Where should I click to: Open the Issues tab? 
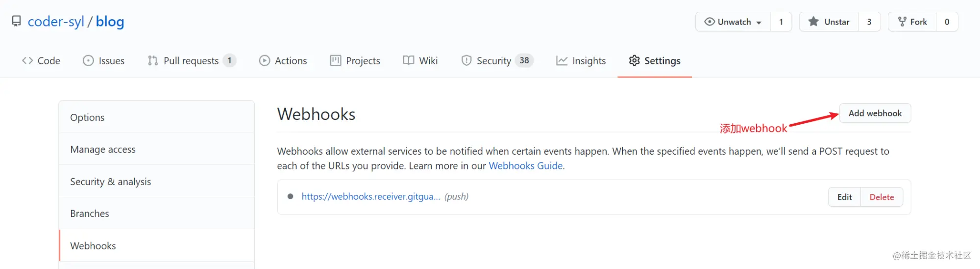tap(103, 61)
